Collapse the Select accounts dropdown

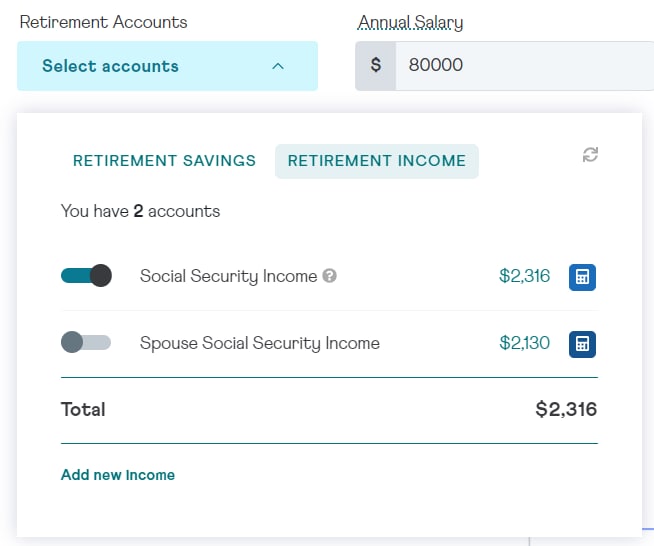167,66
